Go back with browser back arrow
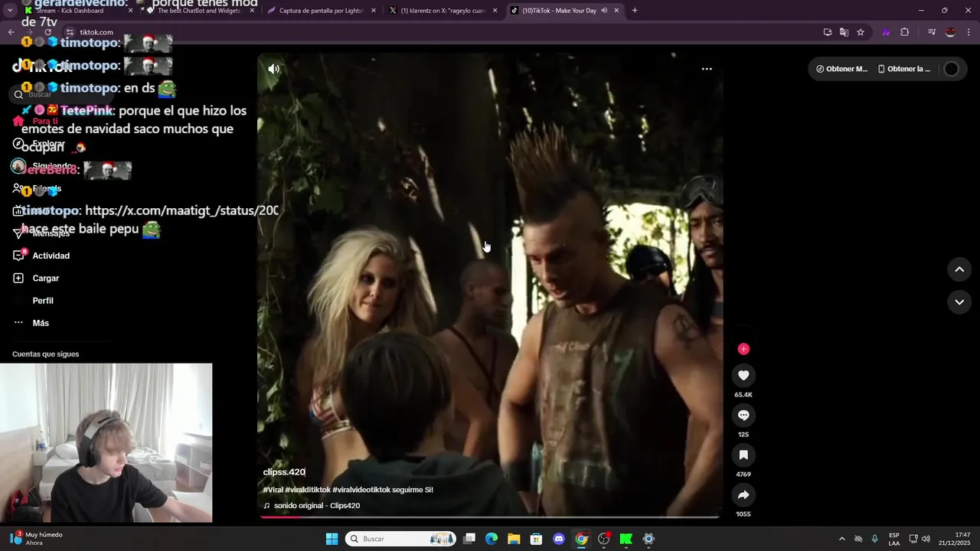The width and height of the screenshot is (980, 551). coord(11,32)
